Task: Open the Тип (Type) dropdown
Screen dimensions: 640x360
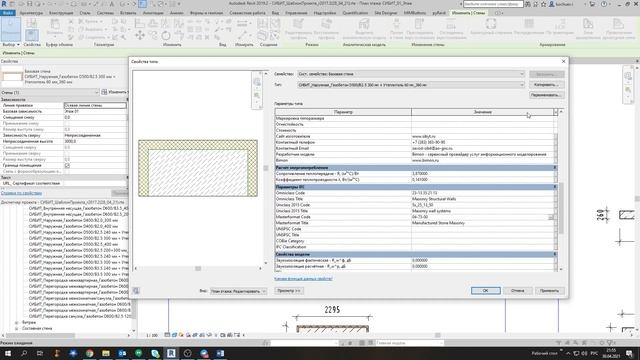Action: (411, 85)
